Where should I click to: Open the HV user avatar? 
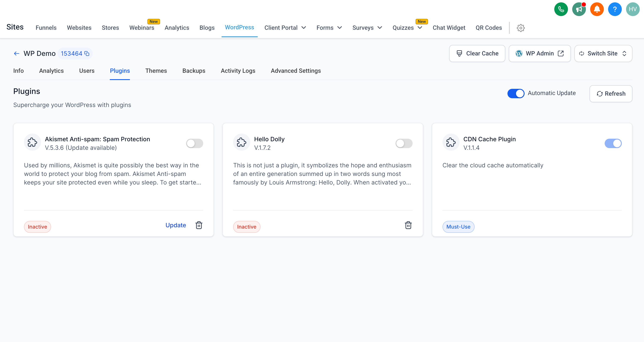coord(632,9)
